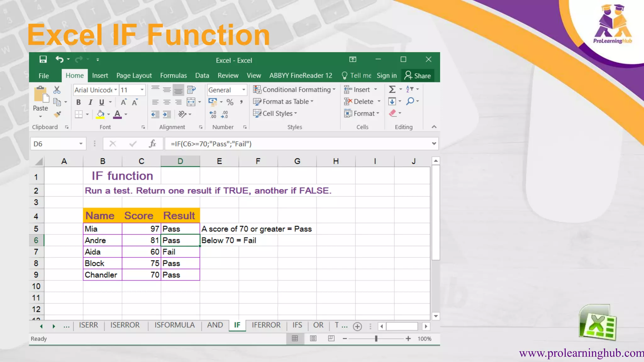Toggle Middle Align vertical alignment
Image resolution: width=644 pixels, height=362 pixels.
pyautogui.click(x=167, y=90)
